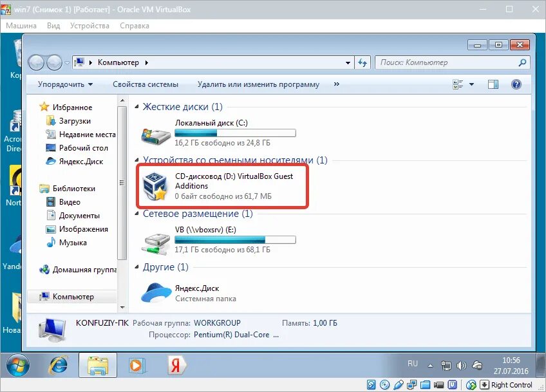Click the search magnifier icon
Screen dimensions: 546x392
pyautogui.click(x=522, y=62)
